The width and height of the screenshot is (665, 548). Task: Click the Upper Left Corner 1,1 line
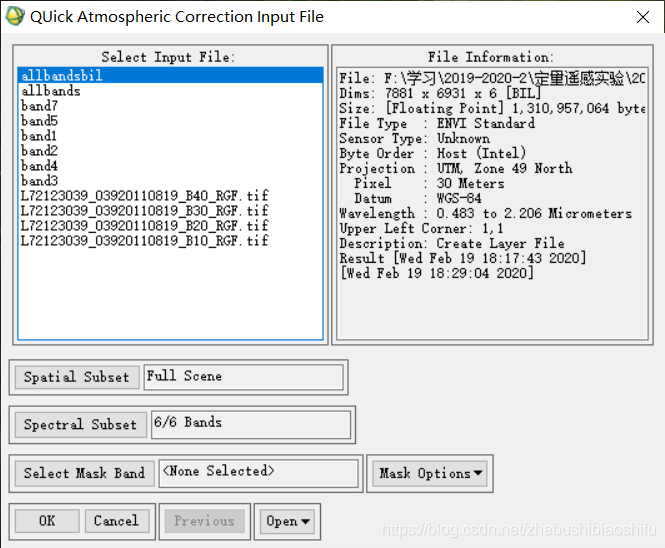point(421,229)
